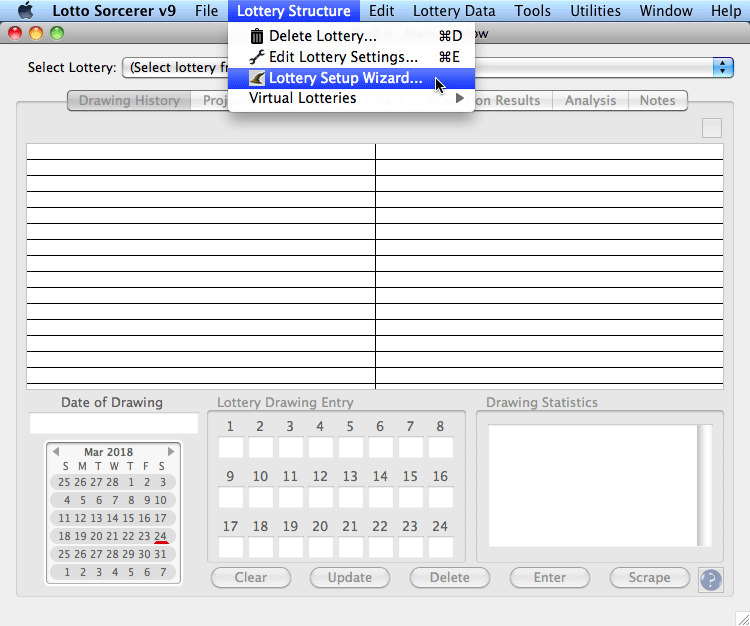Screen dimensions: 750x626
Task: Open the Lotto Sorcerer v9 app menu
Action: pos(114,11)
